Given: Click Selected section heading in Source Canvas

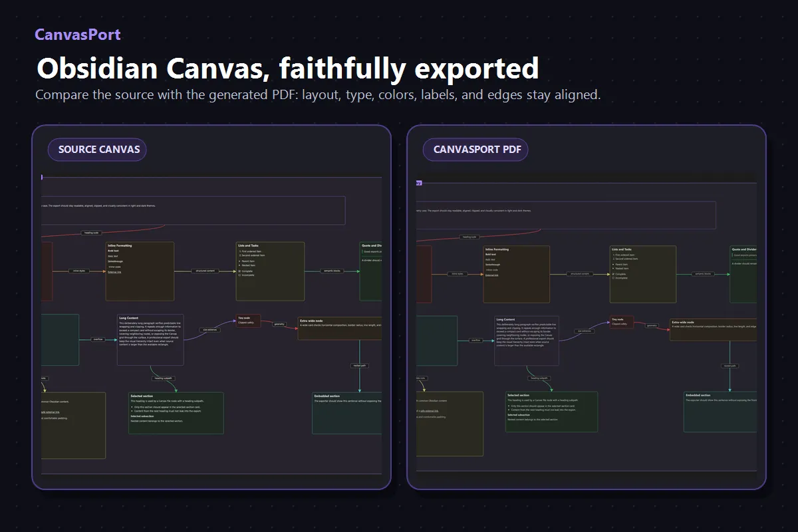Looking at the screenshot, I should pyautogui.click(x=142, y=396).
